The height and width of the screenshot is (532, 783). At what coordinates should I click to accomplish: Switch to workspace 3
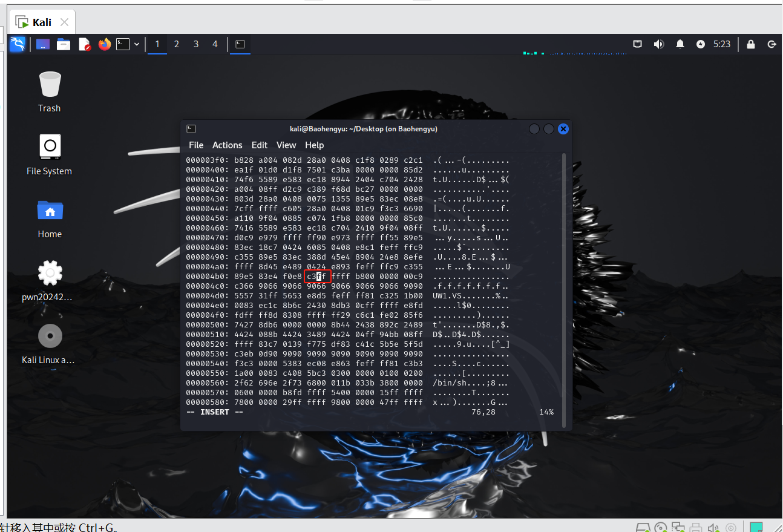196,44
